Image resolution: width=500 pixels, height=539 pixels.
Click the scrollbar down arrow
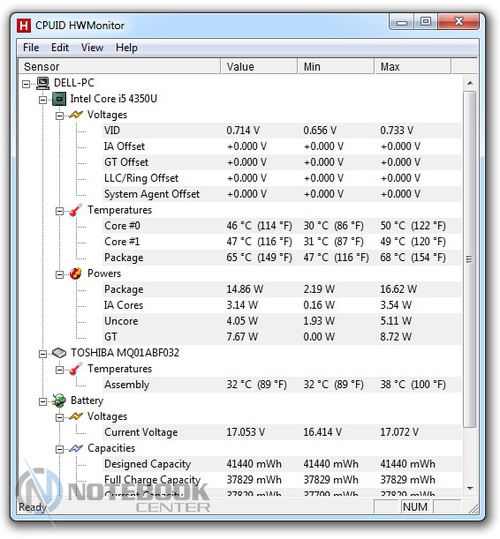pos(470,488)
